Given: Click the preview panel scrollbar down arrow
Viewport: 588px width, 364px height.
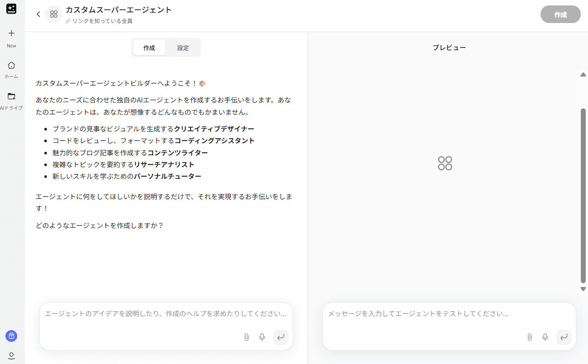Looking at the screenshot, I should coord(583,289).
